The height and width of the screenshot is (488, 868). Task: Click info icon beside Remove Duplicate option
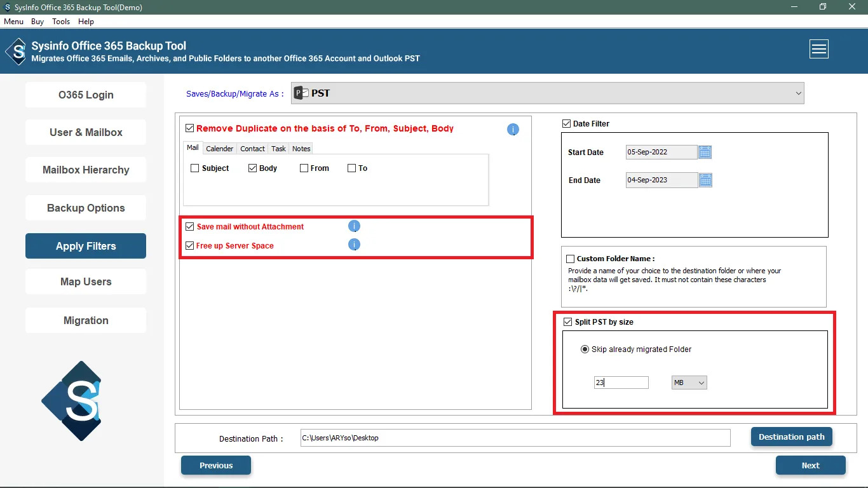click(x=513, y=130)
